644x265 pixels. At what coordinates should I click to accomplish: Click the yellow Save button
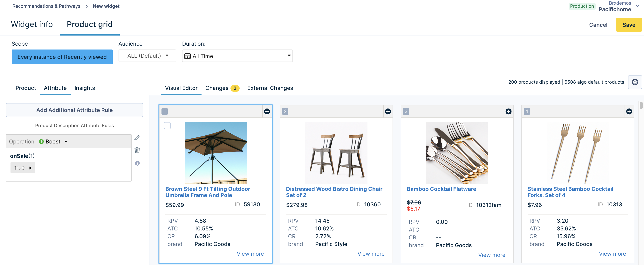point(628,25)
